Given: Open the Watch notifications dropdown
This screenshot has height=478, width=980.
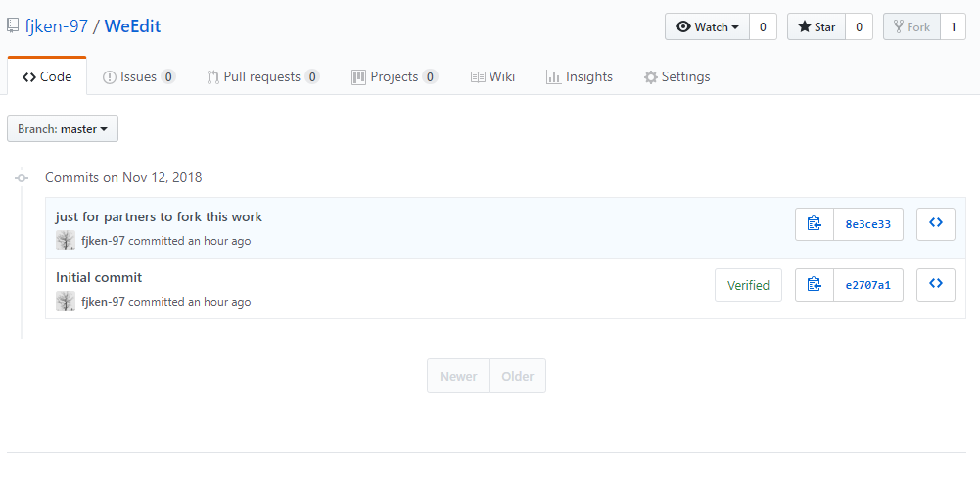Looking at the screenshot, I should pos(707,26).
